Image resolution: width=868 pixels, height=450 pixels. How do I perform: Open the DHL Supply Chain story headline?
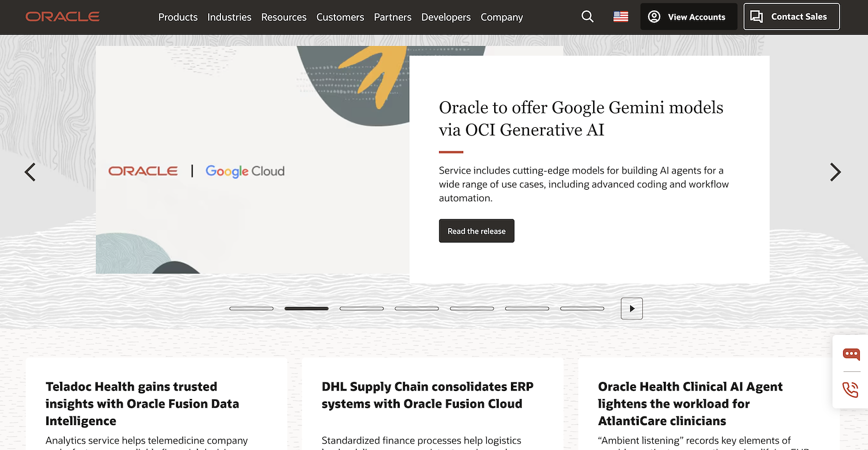pyautogui.click(x=428, y=395)
